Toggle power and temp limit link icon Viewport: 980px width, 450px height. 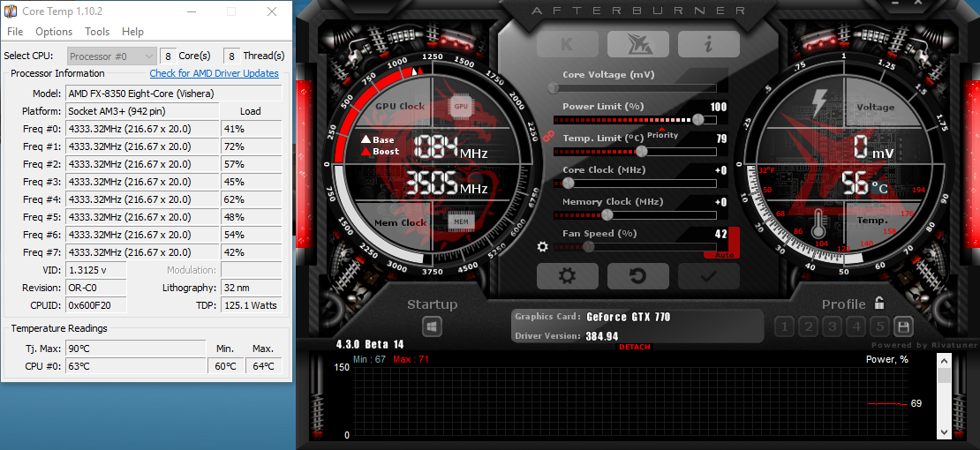[x=549, y=135]
